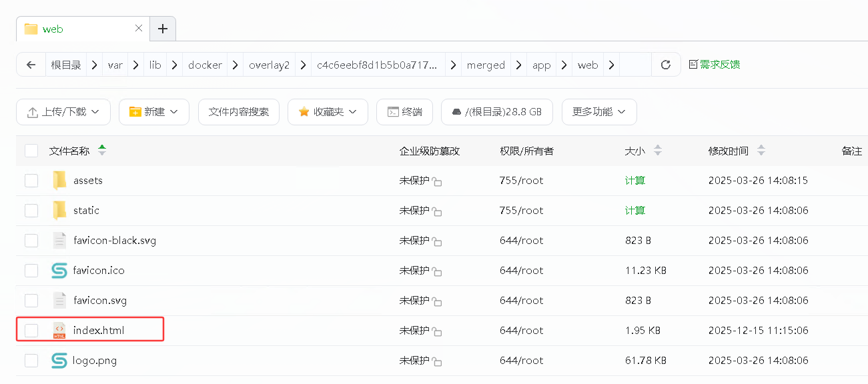Add a new tab with plus icon
Viewport: 868px width, 384px height.
click(x=163, y=29)
